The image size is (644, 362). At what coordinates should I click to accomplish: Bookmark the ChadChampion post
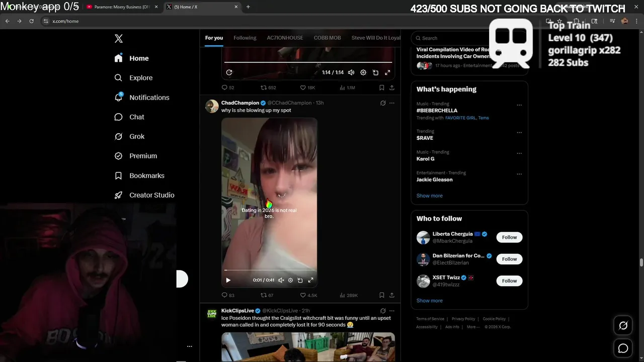coord(381,295)
